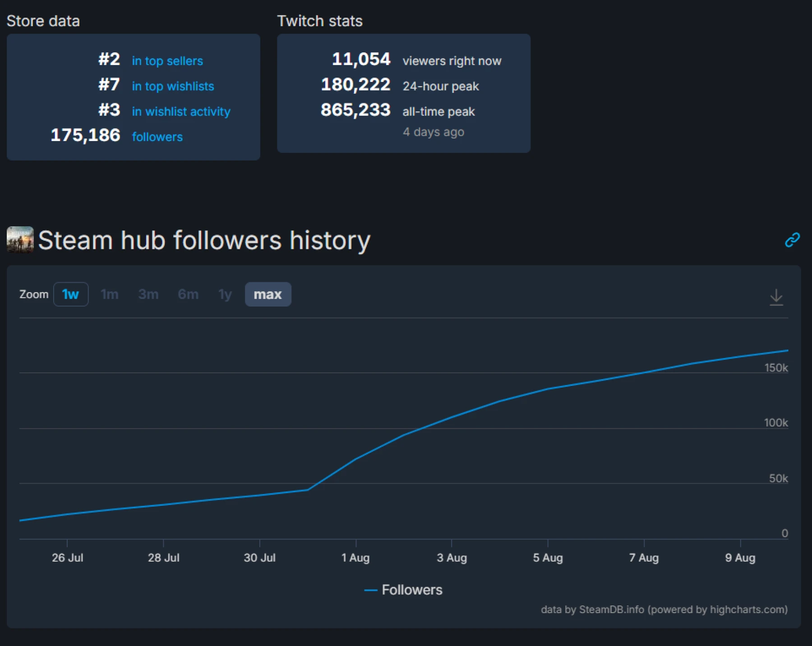Click the 9 Aug tick label on chart axis
The image size is (812, 646).
[740, 558]
